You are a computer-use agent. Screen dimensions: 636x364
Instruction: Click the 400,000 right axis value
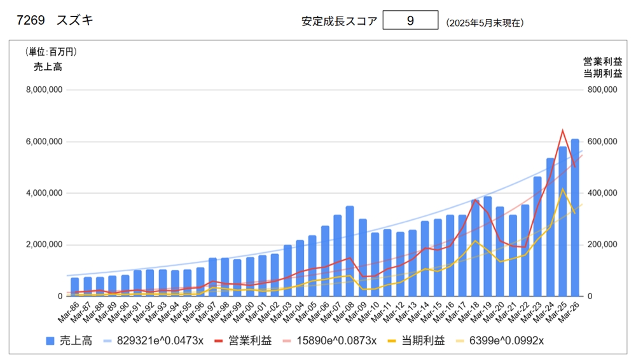[602, 193]
